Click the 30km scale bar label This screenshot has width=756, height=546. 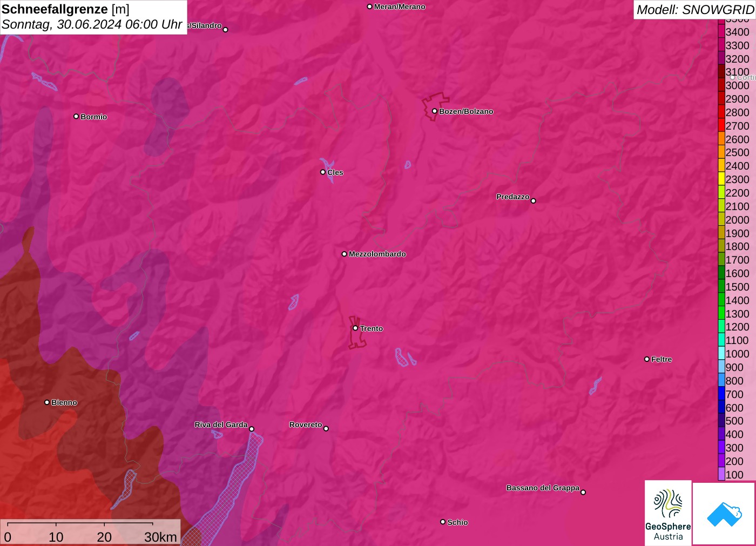[x=160, y=537]
